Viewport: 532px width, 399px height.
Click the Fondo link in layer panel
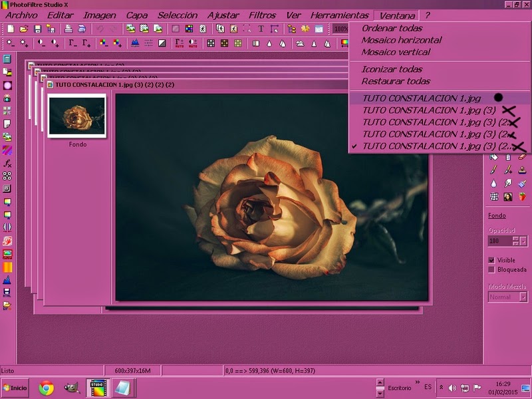pos(497,215)
